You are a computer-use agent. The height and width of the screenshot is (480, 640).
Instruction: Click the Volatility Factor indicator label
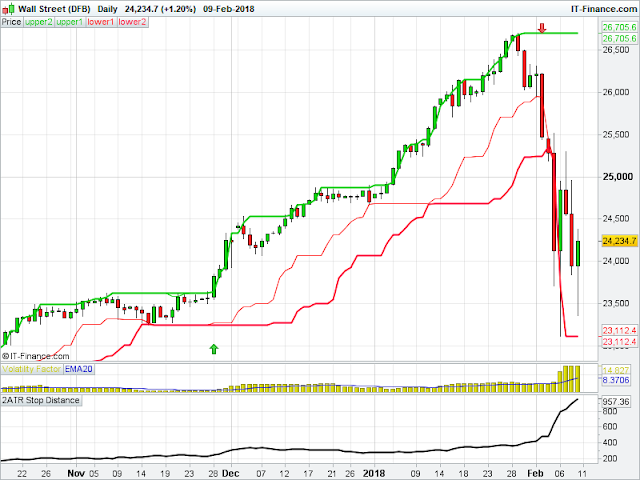pyautogui.click(x=32, y=369)
